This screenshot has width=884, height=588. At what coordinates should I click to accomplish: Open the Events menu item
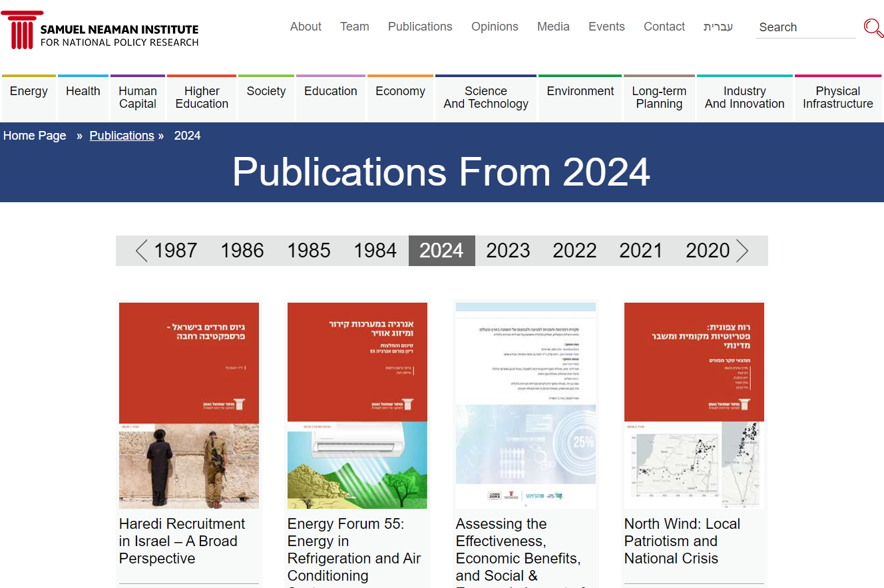coord(606,27)
